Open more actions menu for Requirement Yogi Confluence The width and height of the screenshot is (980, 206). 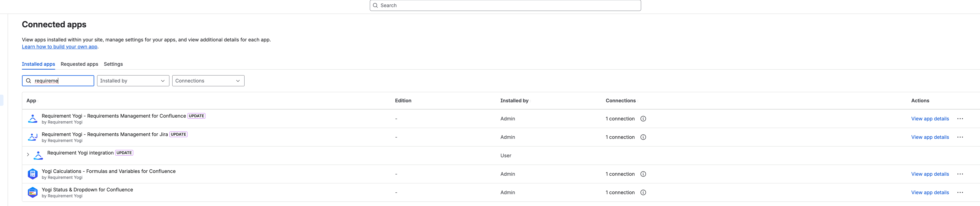coord(960,119)
